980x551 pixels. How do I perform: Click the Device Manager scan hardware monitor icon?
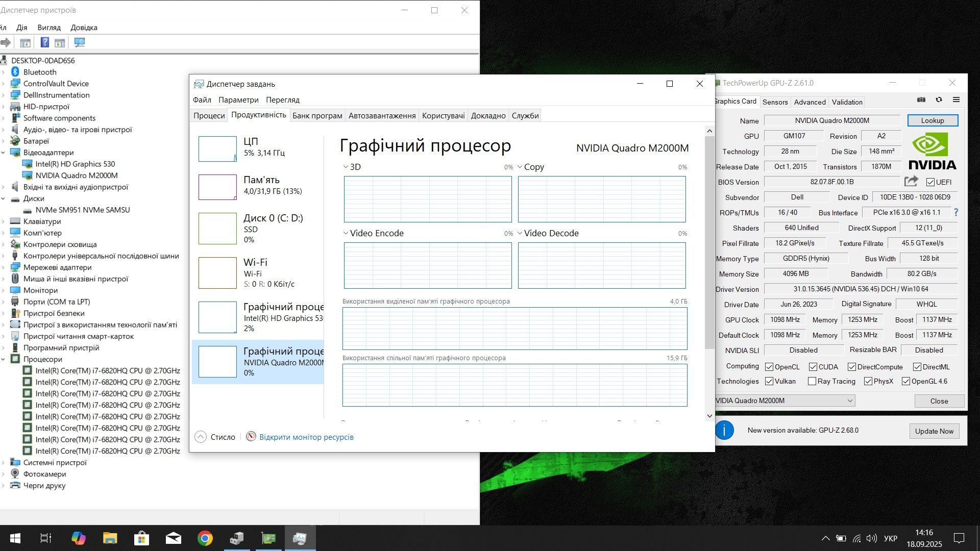79,42
